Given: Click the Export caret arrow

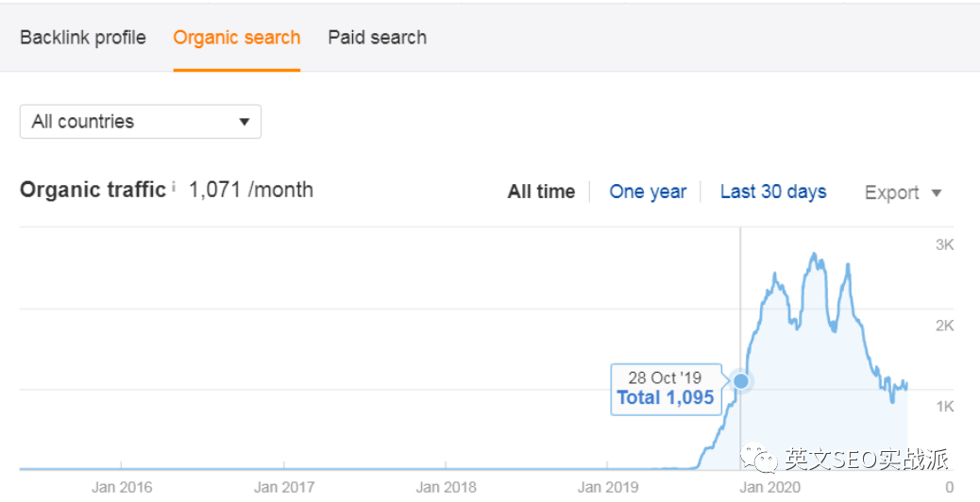Looking at the screenshot, I should [x=937, y=192].
